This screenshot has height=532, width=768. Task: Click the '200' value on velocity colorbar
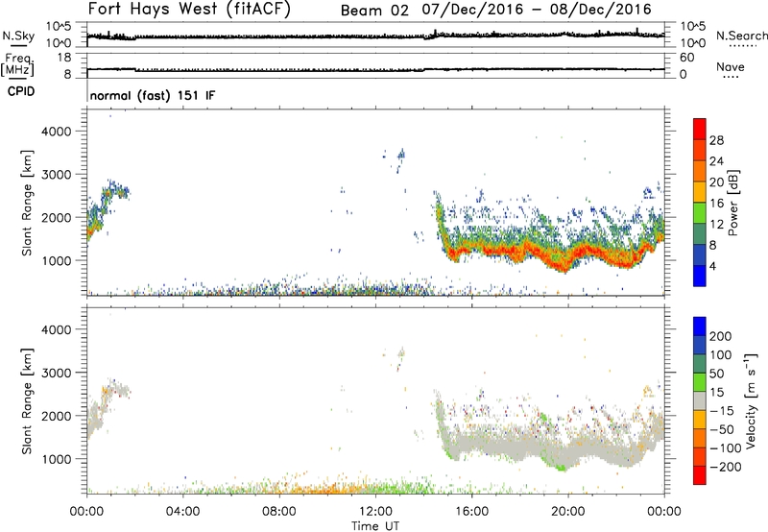(721, 336)
